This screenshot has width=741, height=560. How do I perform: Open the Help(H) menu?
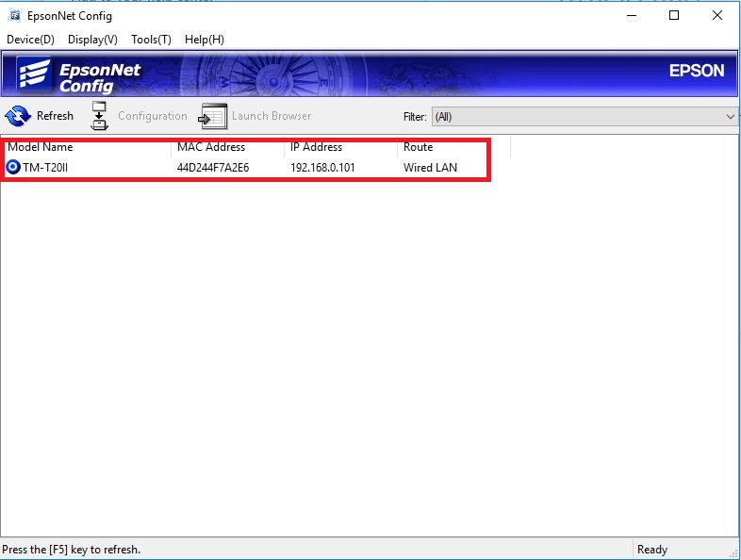pos(205,40)
